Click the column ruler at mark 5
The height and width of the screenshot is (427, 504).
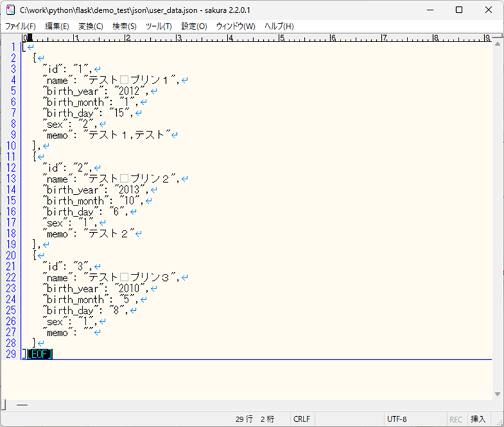(x=282, y=38)
